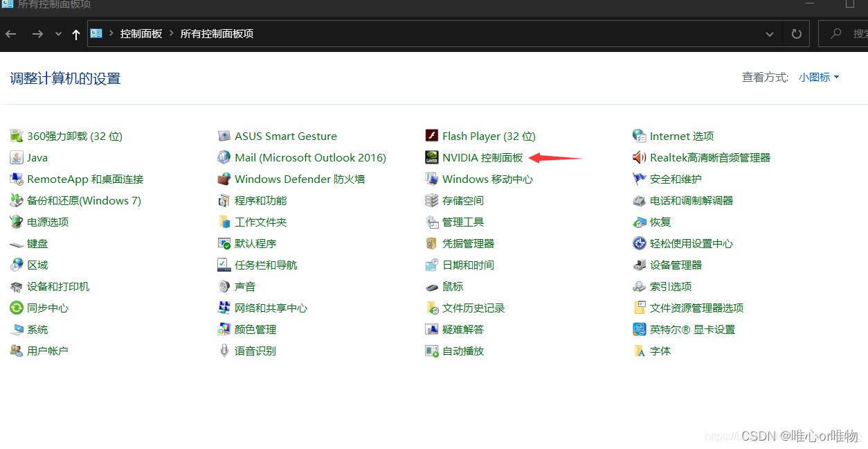Open 程序和功能 link
Screen dimensions: 868x449
[x=260, y=200]
